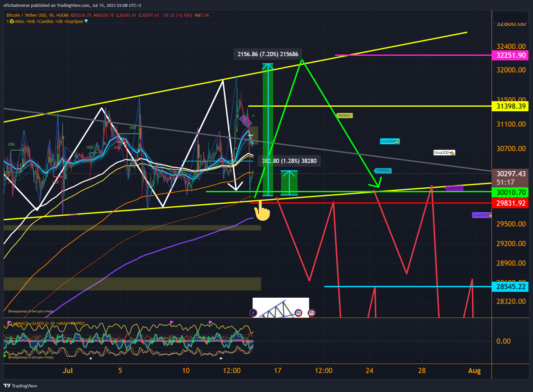This screenshot has height=392, width=533.
Task: Click the open price O30326.75 value
Action: [x=81, y=15]
